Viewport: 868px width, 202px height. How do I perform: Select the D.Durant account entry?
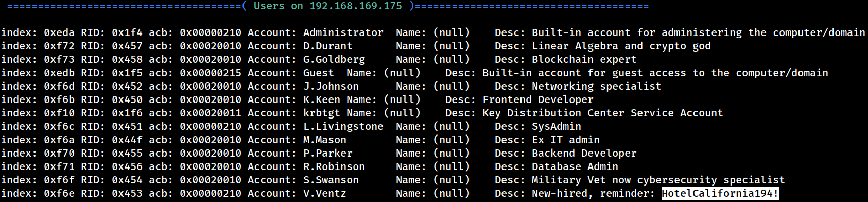(x=328, y=46)
